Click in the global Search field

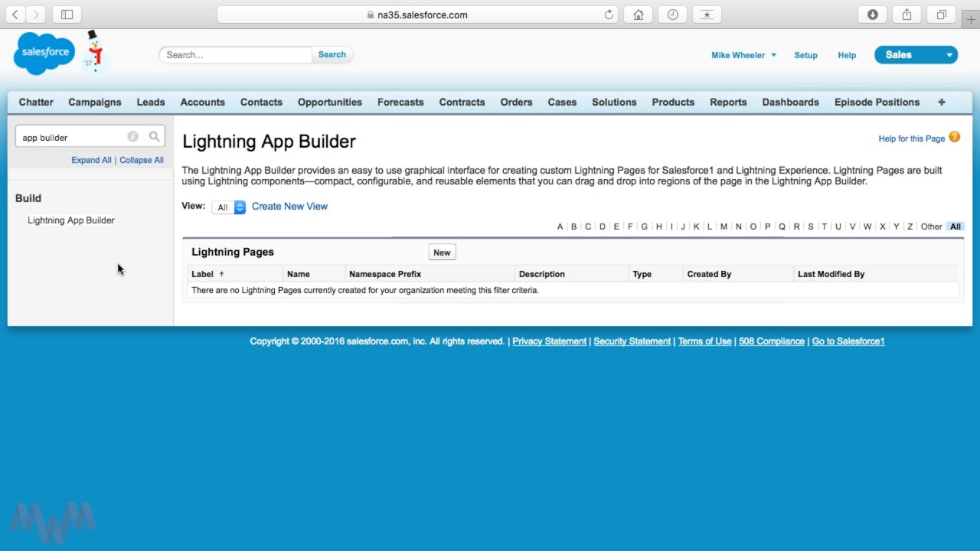(236, 55)
